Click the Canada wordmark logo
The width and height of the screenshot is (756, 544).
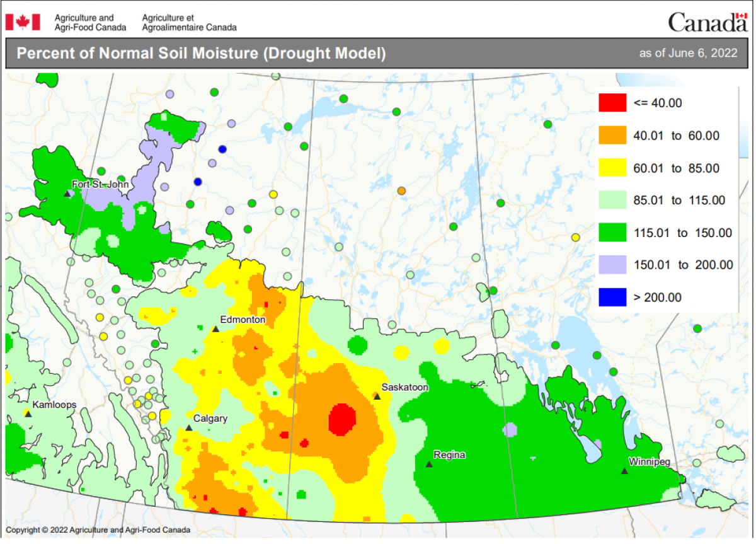click(707, 22)
